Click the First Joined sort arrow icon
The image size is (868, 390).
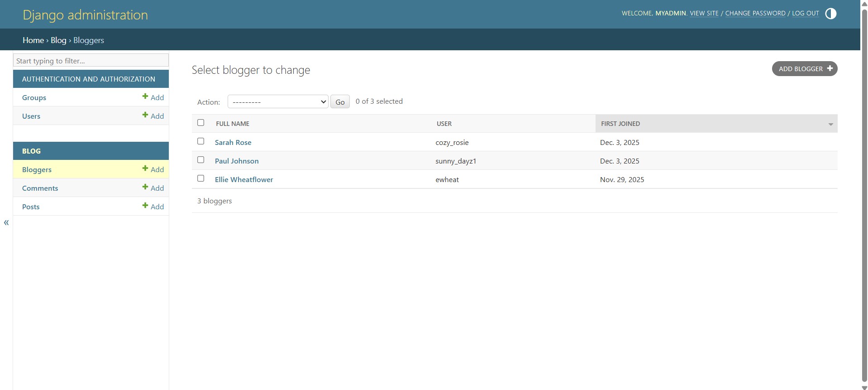[830, 124]
